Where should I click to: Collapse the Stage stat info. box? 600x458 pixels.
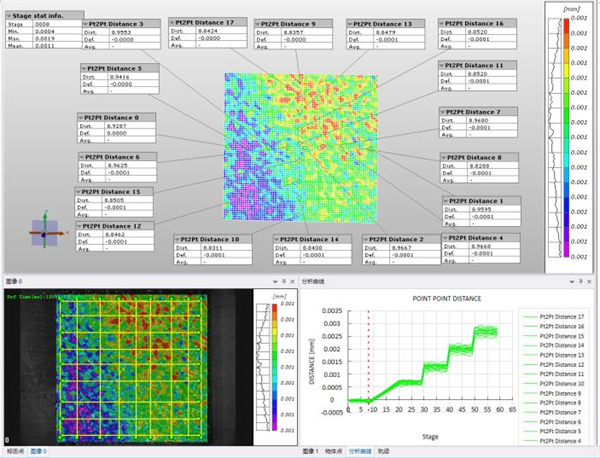(x=10, y=15)
